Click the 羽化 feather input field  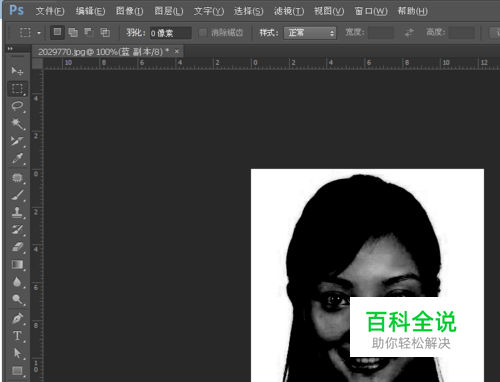(170, 33)
